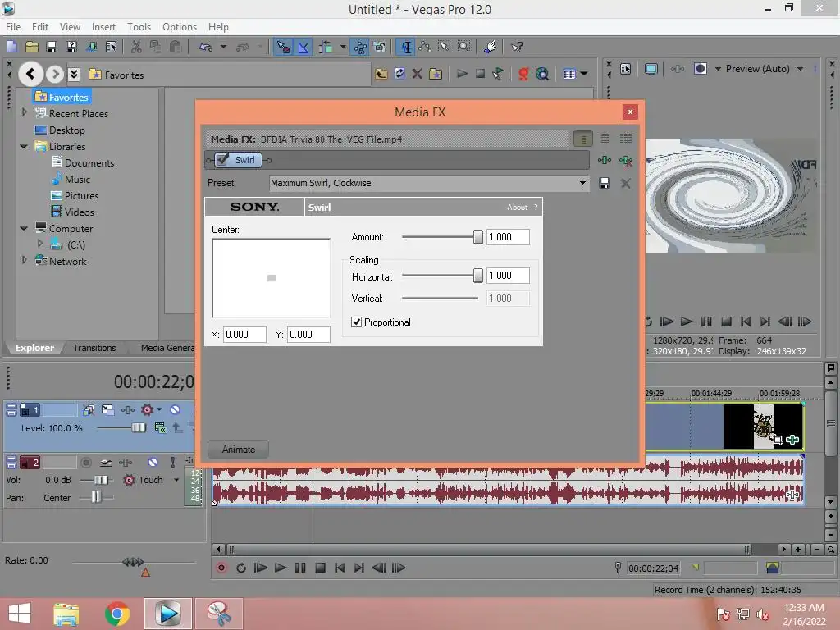This screenshot has height=630, width=840.
Task: Toggle Automatic Crossfades icon
Action: tap(304, 47)
